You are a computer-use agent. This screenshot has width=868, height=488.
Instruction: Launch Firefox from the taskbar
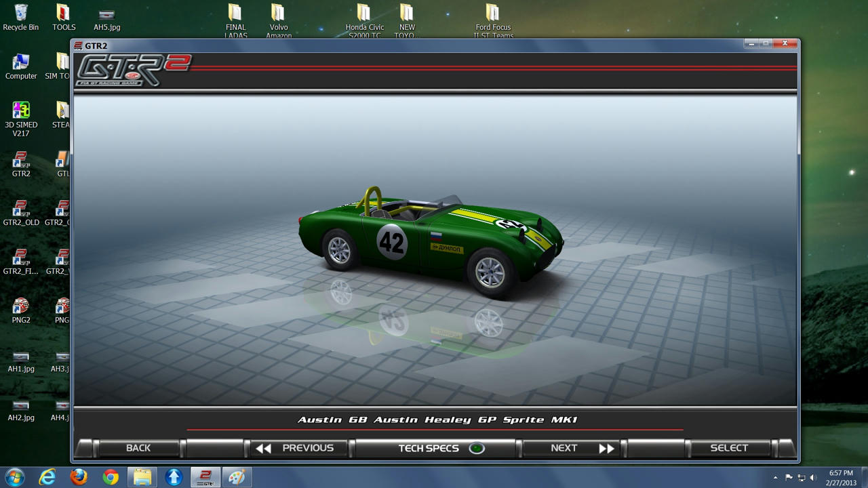79,477
